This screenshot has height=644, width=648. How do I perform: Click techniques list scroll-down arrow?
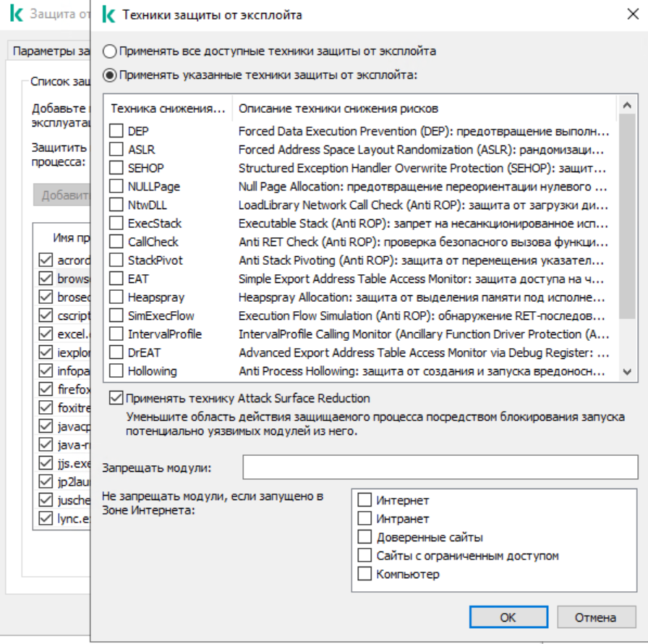click(627, 372)
